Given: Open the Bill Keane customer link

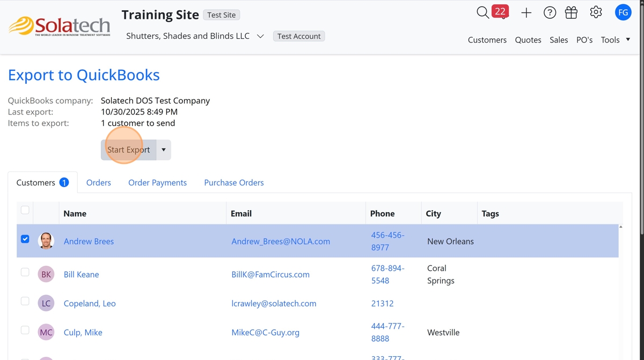Looking at the screenshot, I should coord(81,275).
